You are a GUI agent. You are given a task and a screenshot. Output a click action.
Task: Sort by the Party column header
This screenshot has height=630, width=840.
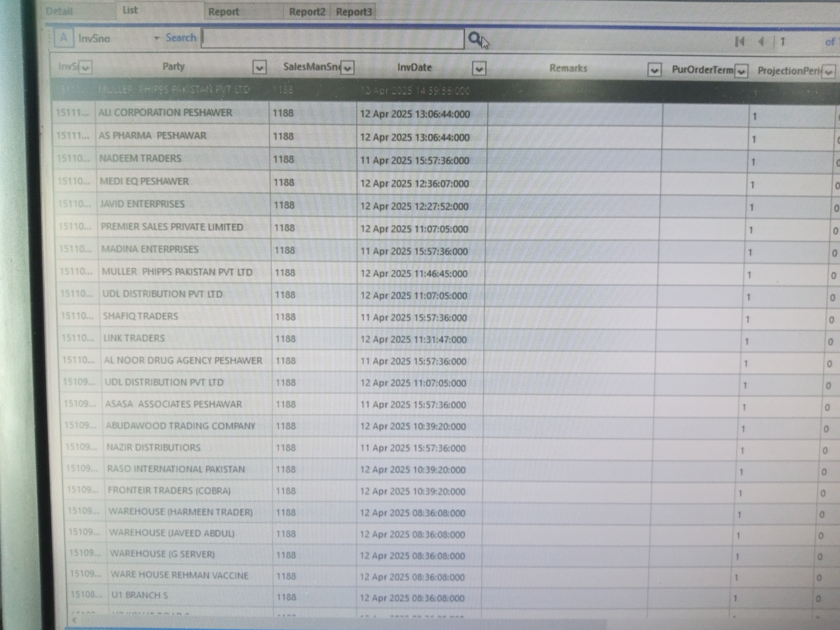point(173,67)
